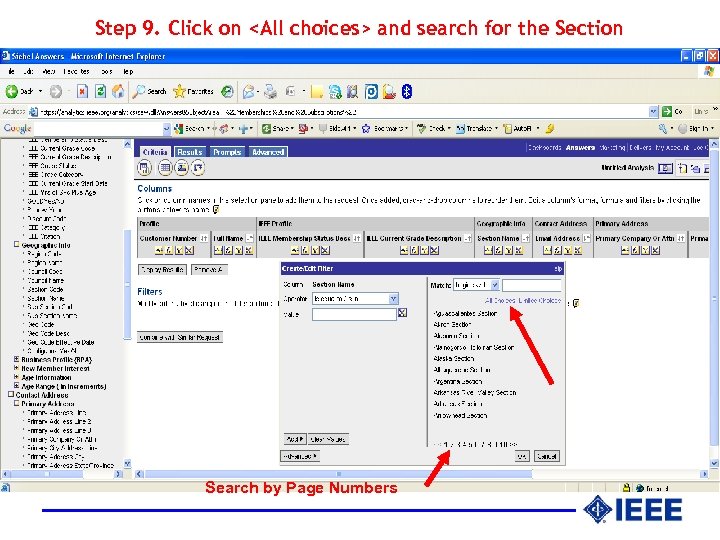
Task: Open the Help menu in menu bar
Action: tap(128, 72)
